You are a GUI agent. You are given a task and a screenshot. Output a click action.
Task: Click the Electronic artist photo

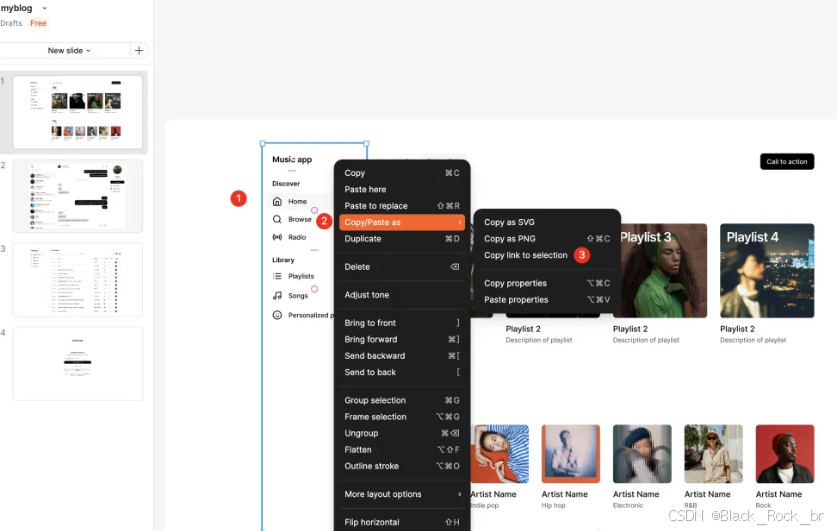click(x=642, y=454)
